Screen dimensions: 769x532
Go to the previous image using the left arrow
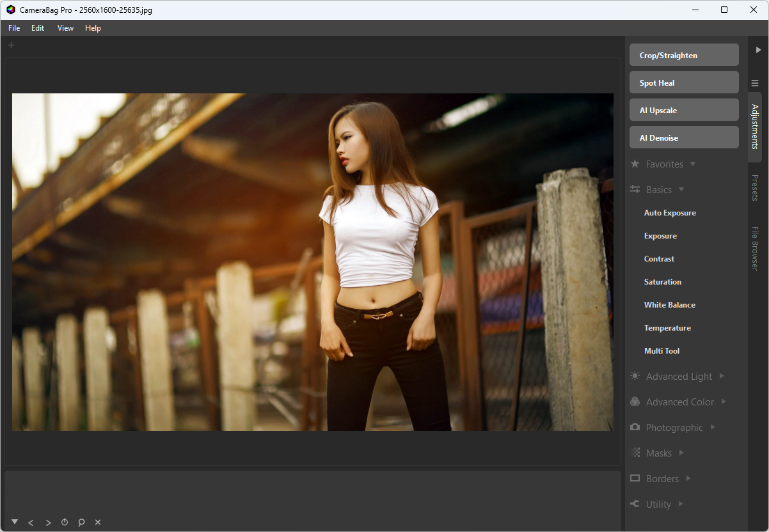31,522
